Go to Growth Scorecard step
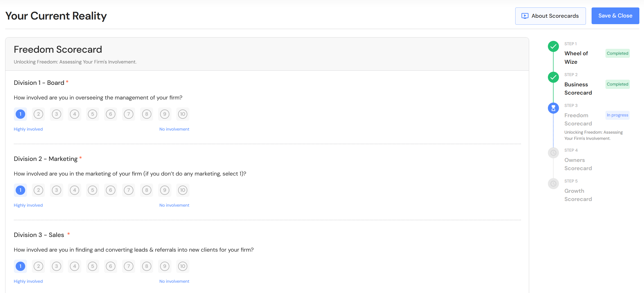644x293 pixels. [x=578, y=195]
